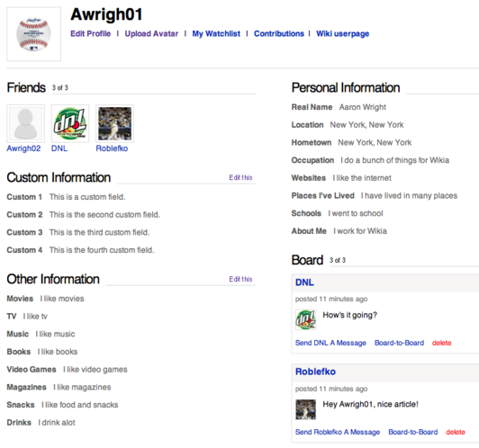Screen dimensions: 479x448
Task: Open DNL board post author heading
Action: [x=304, y=282]
